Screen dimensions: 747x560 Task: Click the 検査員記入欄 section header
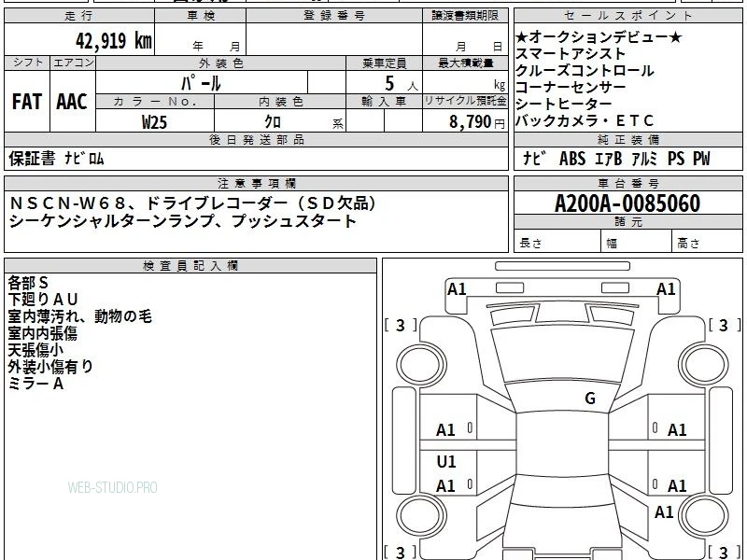190,266
